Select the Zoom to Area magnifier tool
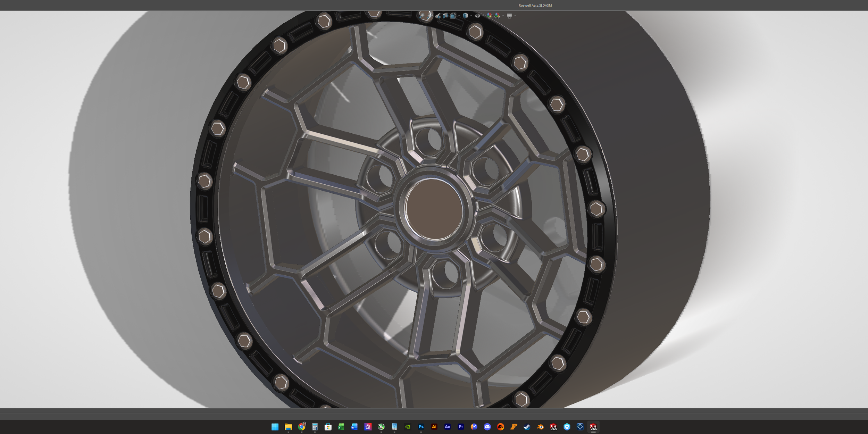 coord(429,16)
